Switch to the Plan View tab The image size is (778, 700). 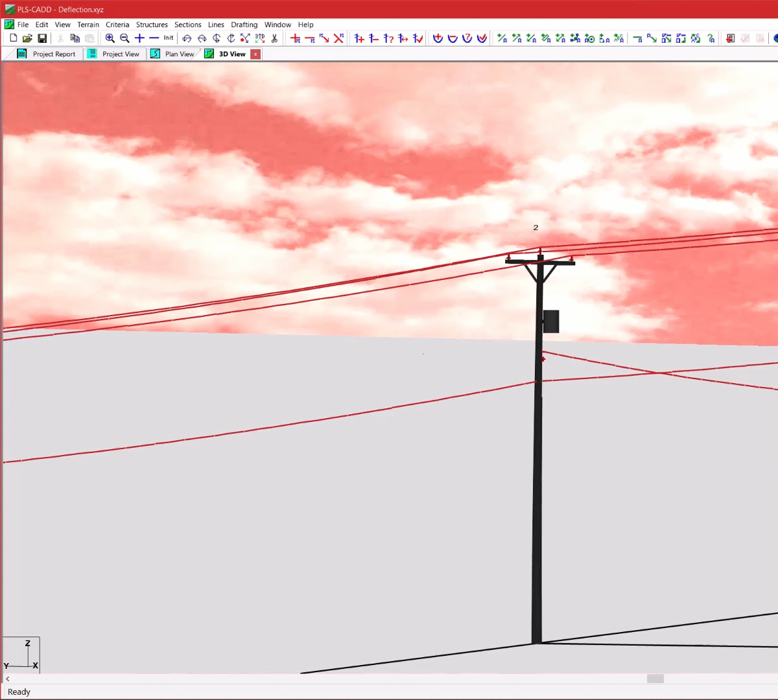coord(179,54)
